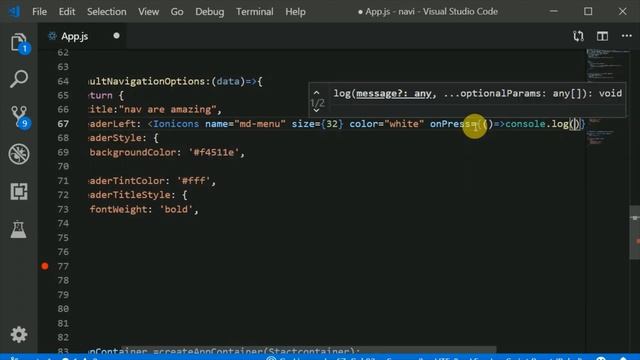Viewport: 640px width, 360px height.
Task: Open the Manage settings gear
Action: (x=19, y=335)
